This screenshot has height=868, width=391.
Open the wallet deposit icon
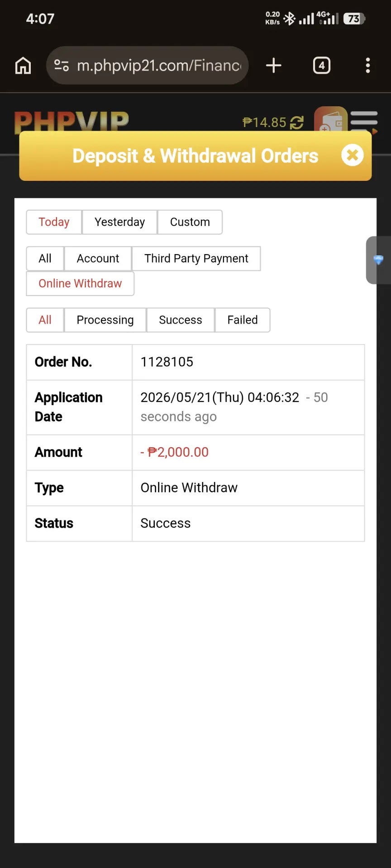[331, 119]
